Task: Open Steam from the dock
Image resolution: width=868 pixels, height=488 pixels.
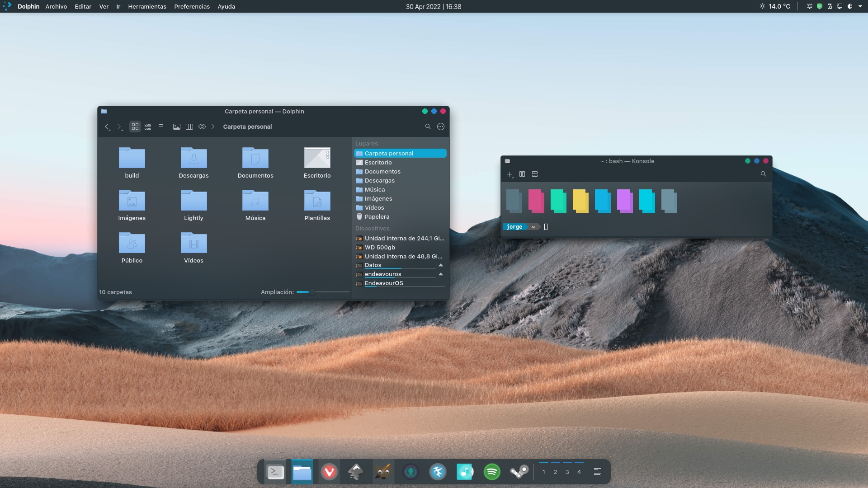Action: pos(520,472)
